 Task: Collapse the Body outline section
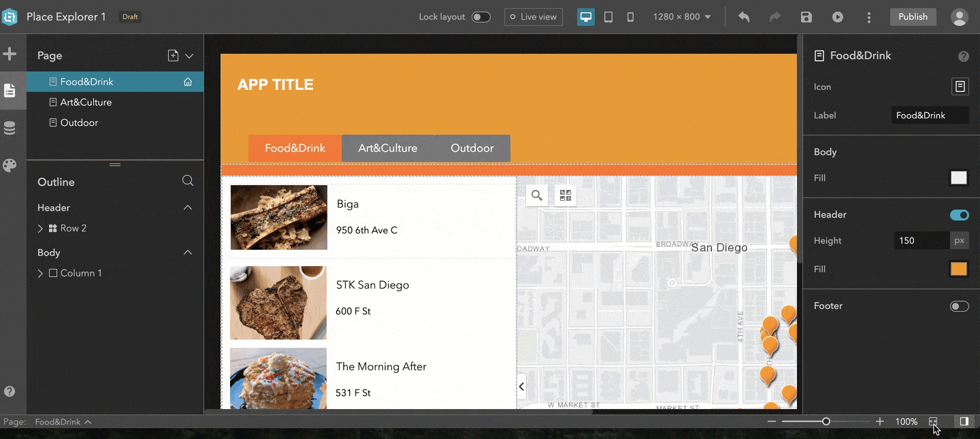[188, 253]
